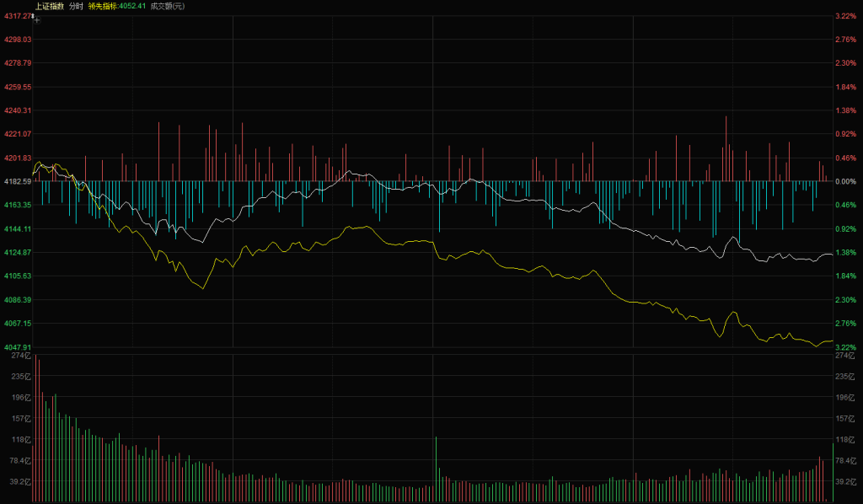
Task: Click the right 118亿 volume axis label
Action: [x=844, y=440]
